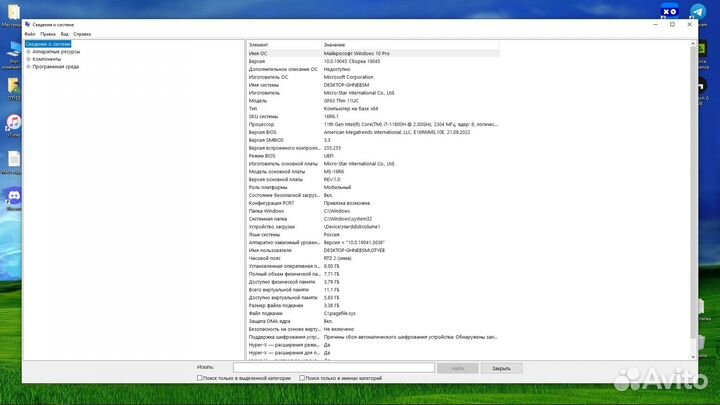Open the 'Вид' menu
The height and width of the screenshot is (405, 720).
click(x=64, y=34)
